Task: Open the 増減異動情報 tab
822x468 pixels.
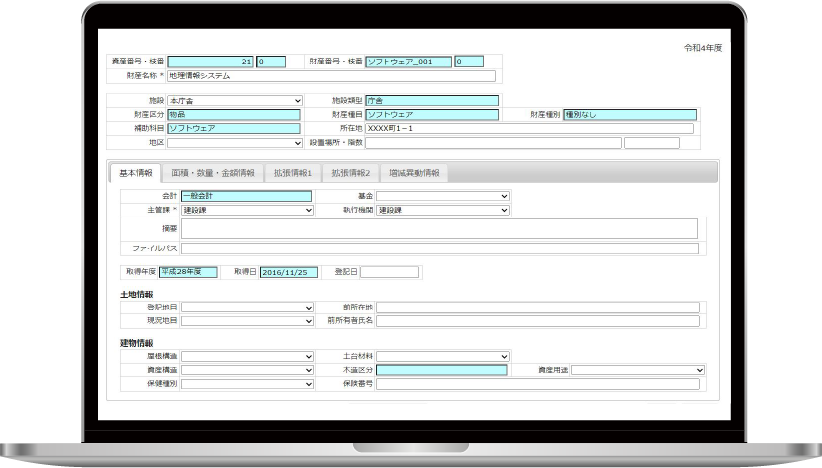Action: 414,173
